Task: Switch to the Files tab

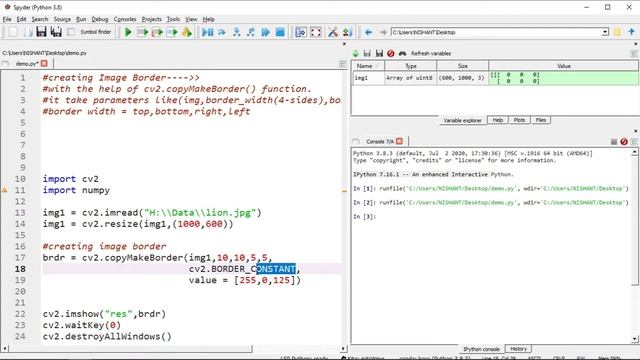Action: pos(541,120)
